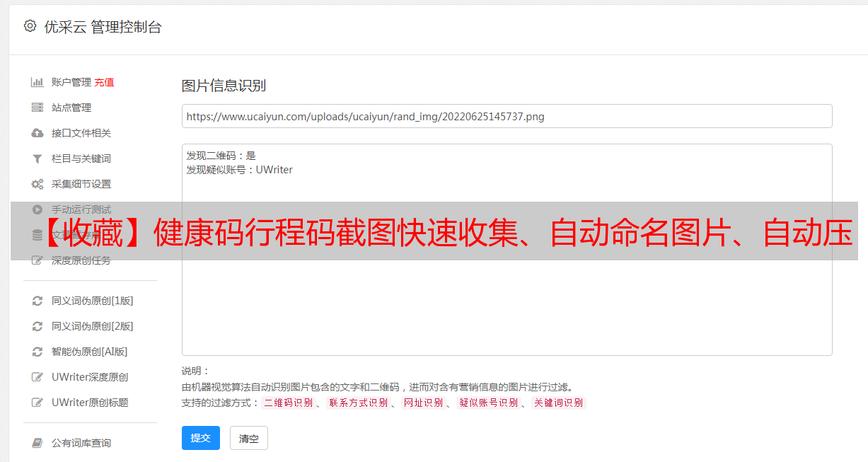The width and height of the screenshot is (868, 462).
Task: Click the 发现疑似账号：UWriter result line
Action: (x=240, y=170)
